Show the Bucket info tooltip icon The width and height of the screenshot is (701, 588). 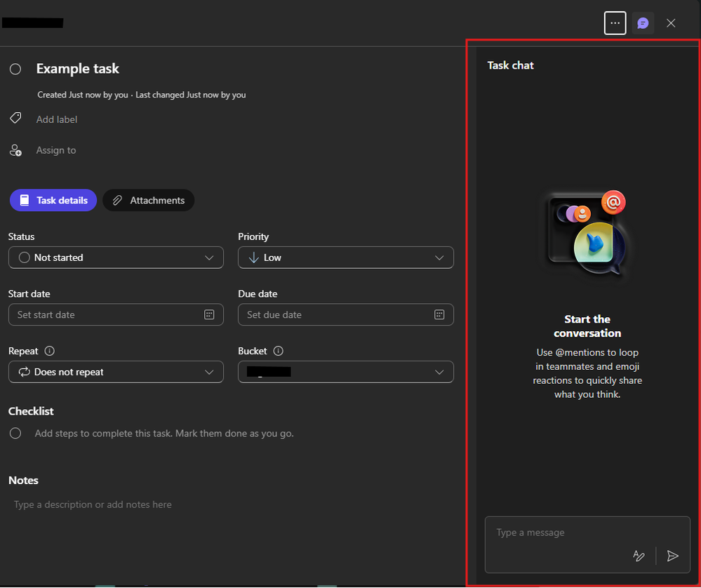click(278, 351)
